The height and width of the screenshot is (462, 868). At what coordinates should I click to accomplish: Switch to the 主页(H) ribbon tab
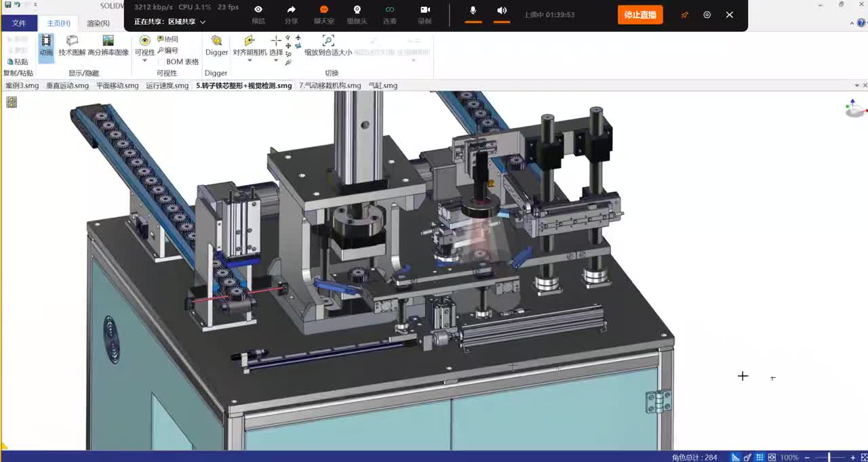[x=58, y=23]
